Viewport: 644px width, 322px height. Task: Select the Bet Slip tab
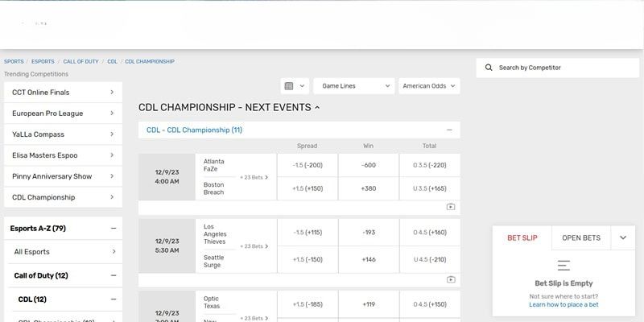click(x=522, y=237)
